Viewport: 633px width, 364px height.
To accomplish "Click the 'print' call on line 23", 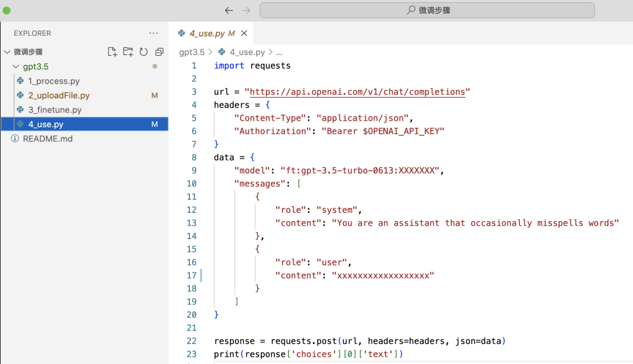I will 226,354.
